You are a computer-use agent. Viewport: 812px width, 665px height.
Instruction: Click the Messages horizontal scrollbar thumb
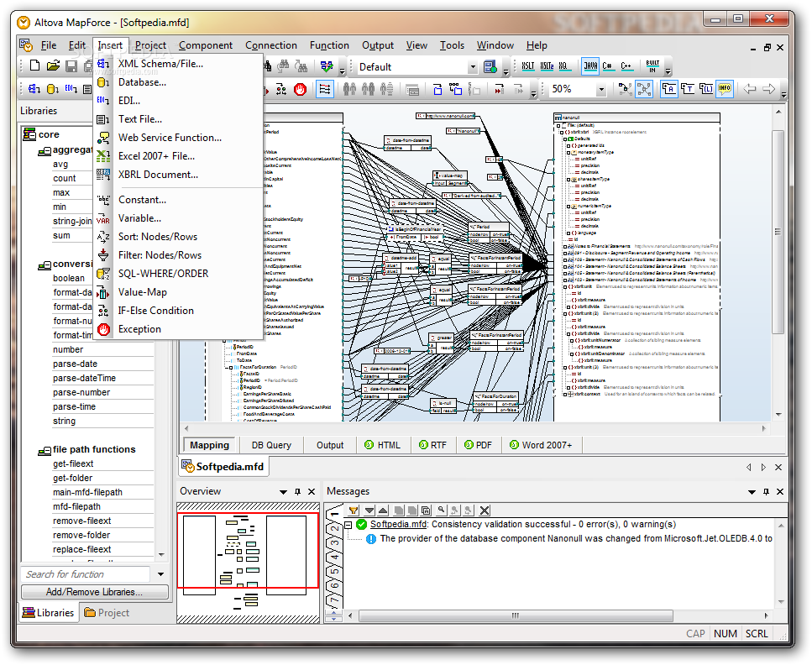[x=516, y=615]
